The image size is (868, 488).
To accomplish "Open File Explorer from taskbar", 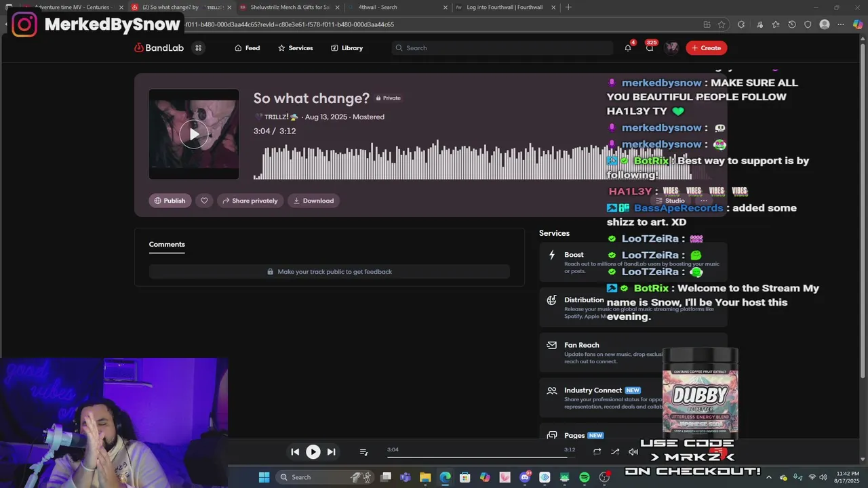I will [x=425, y=477].
